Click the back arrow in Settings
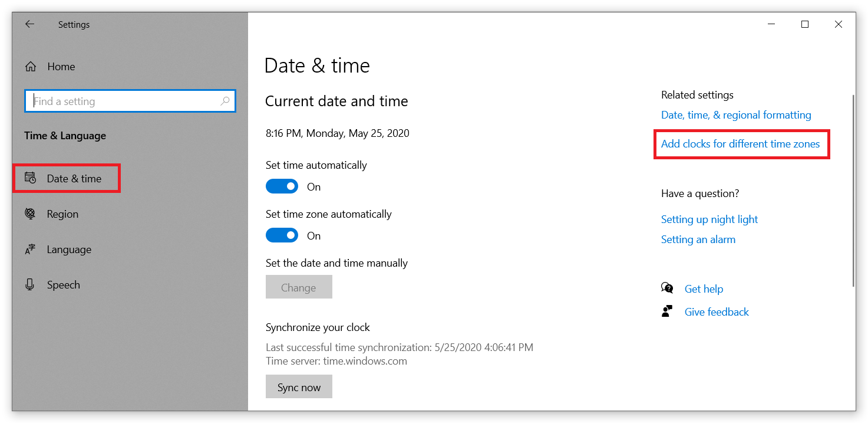868x423 pixels. point(29,24)
